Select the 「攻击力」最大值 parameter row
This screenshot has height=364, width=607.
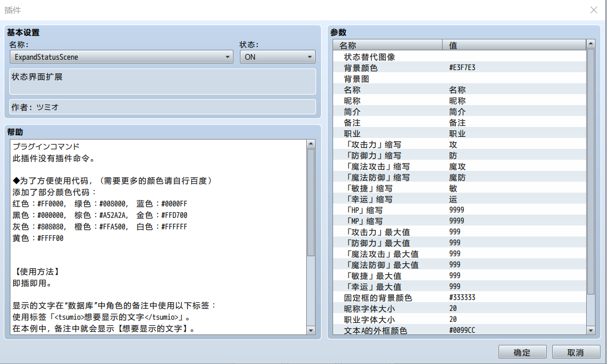coord(460,232)
